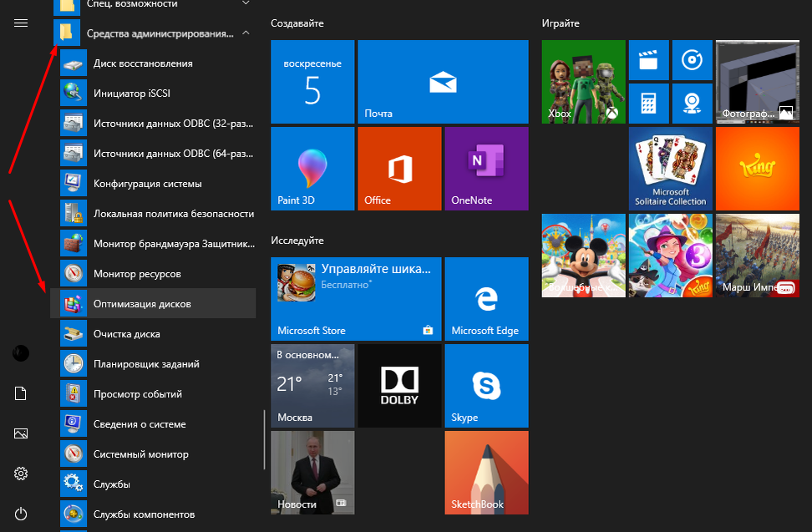Launch Microsoft Solitaire Collection tile

[x=671, y=169]
